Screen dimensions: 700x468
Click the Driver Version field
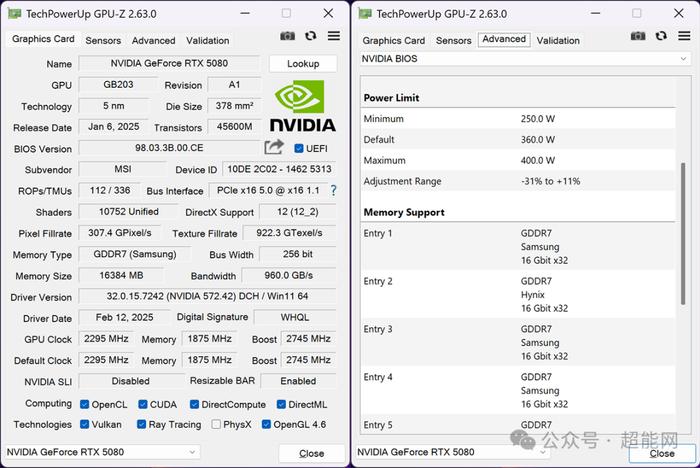tap(207, 296)
